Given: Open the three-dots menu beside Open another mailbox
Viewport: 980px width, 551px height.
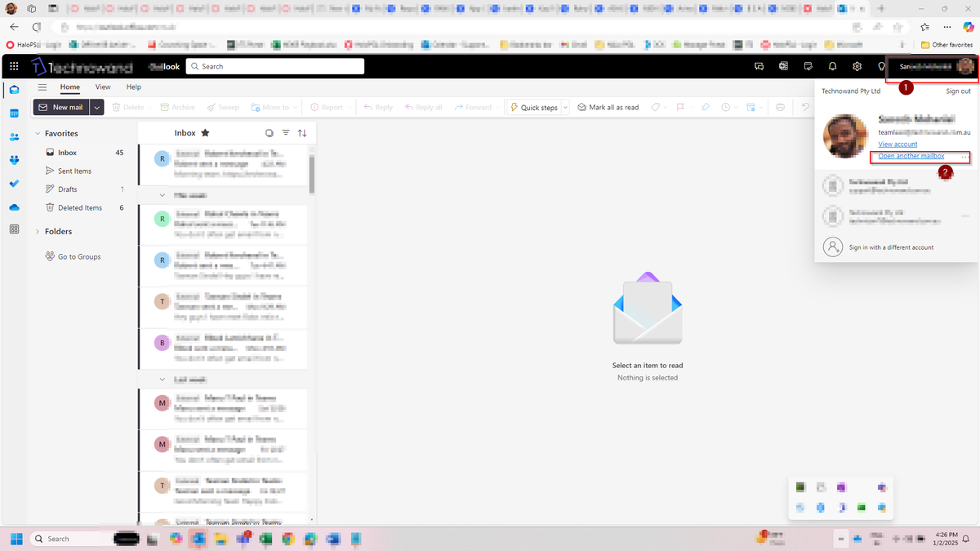Looking at the screenshot, I should [965, 157].
